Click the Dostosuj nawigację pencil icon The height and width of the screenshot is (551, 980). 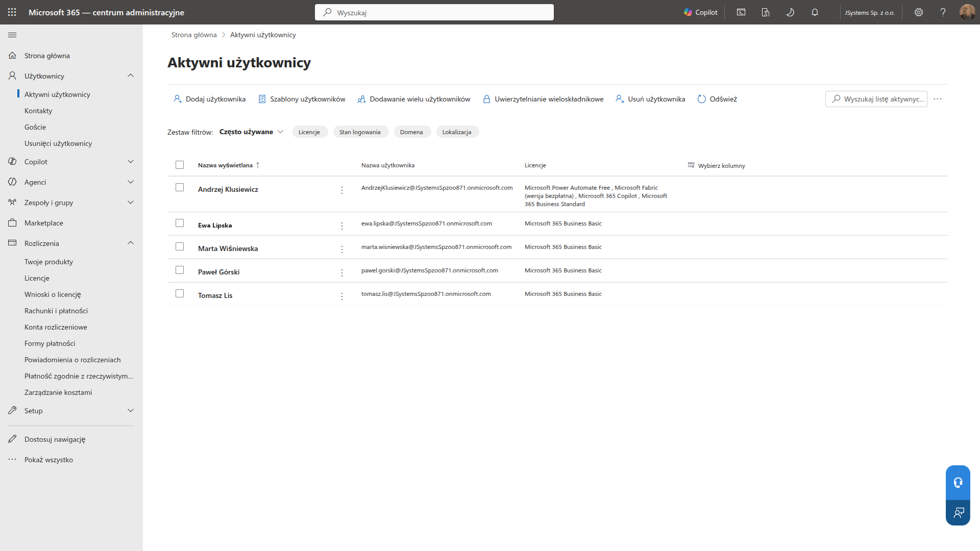12,439
